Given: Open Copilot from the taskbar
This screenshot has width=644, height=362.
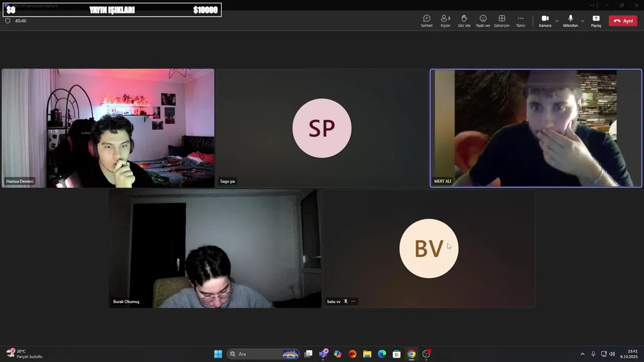Looking at the screenshot, I should click(x=338, y=354).
